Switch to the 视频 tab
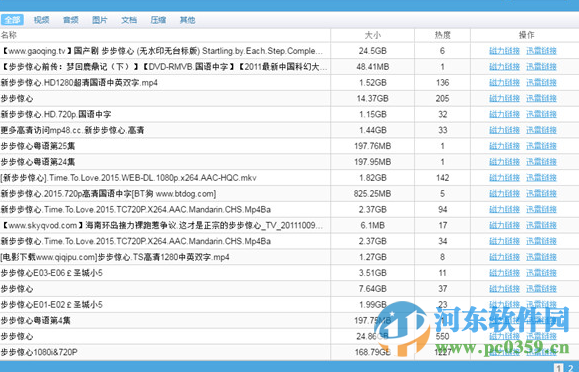 pyautogui.click(x=41, y=20)
